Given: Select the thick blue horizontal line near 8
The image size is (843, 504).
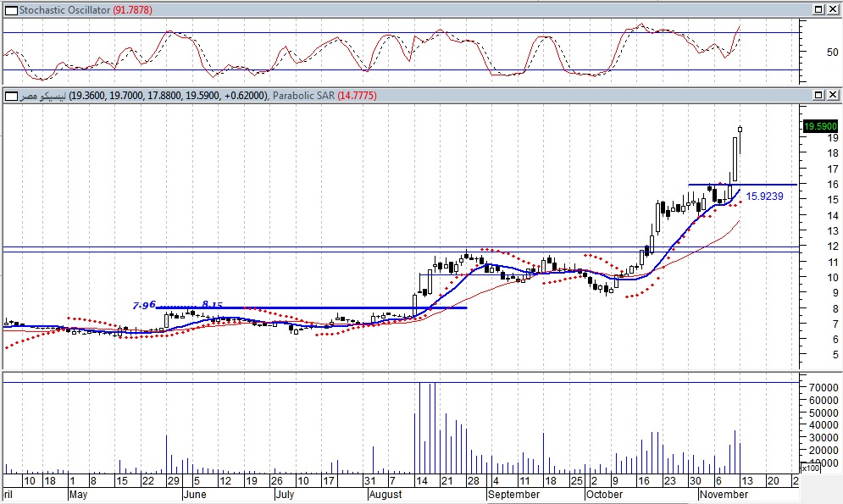Looking at the screenshot, I should coord(339,307).
